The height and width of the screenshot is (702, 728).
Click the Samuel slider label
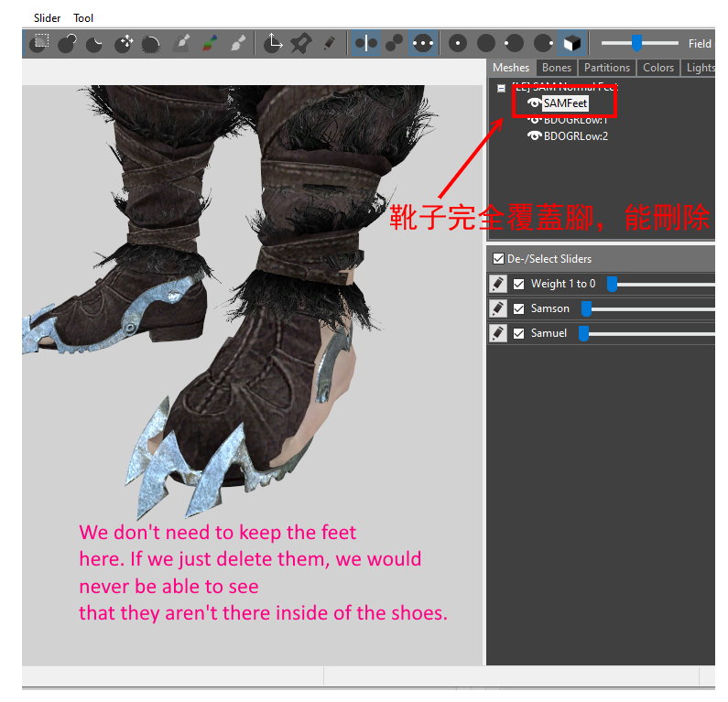549,333
